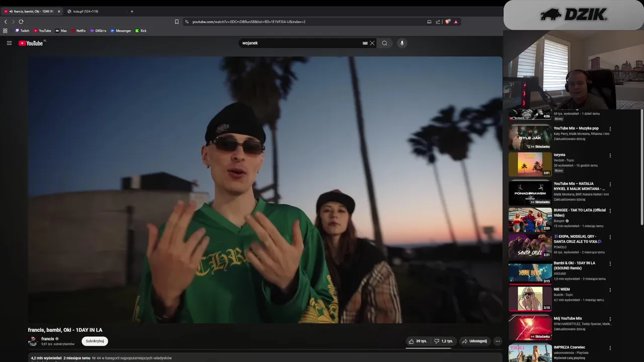This screenshot has height=362, width=644.
Task: Open the turysta video thumbnail
Action: [x=530, y=164]
